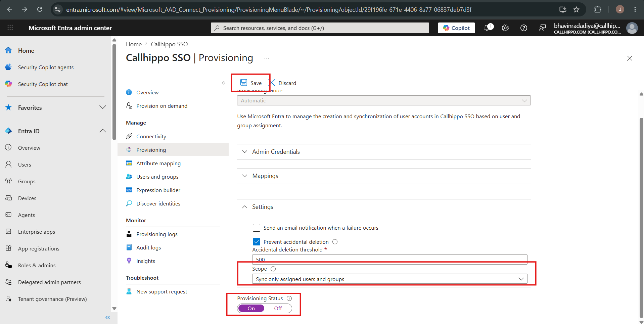
Task: Click the Accidental deletion threshold field
Action: [389, 260]
